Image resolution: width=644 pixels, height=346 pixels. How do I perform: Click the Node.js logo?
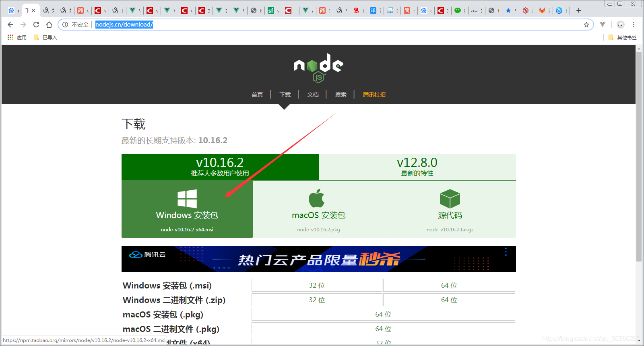(x=318, y=68)
